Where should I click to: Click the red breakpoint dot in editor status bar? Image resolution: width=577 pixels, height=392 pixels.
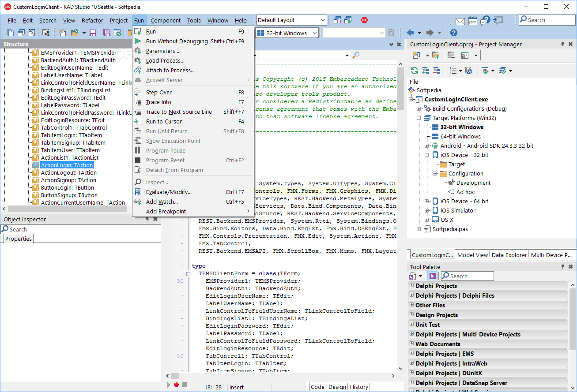coord(176,385)
